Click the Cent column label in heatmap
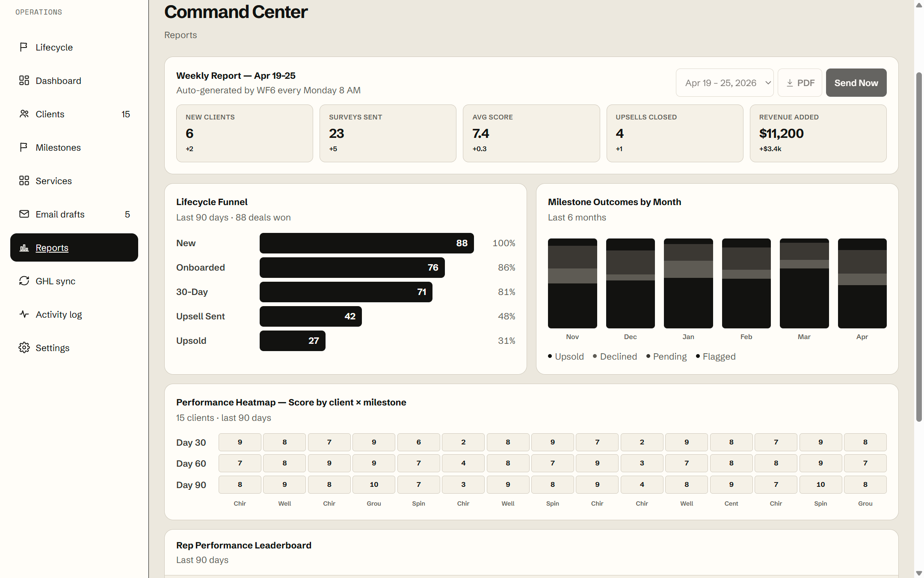Image resolution: width=924 pixels, height=578 pixels. click(x=731, y=504)
